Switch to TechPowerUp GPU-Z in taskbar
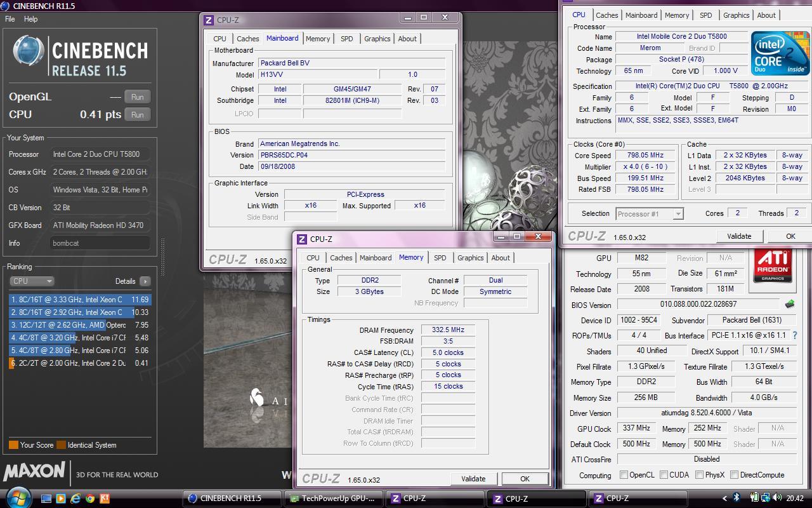This screenshot has height=508, width=812. coord(334,498)
